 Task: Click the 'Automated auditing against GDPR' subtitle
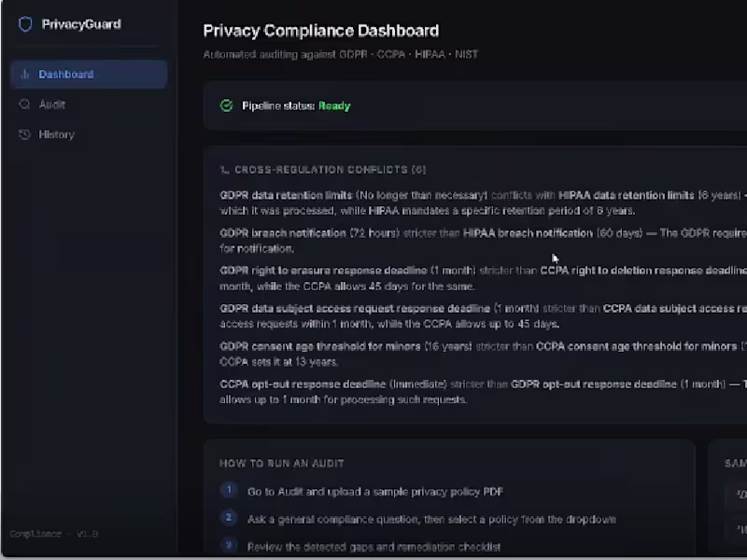click(341, 54)
